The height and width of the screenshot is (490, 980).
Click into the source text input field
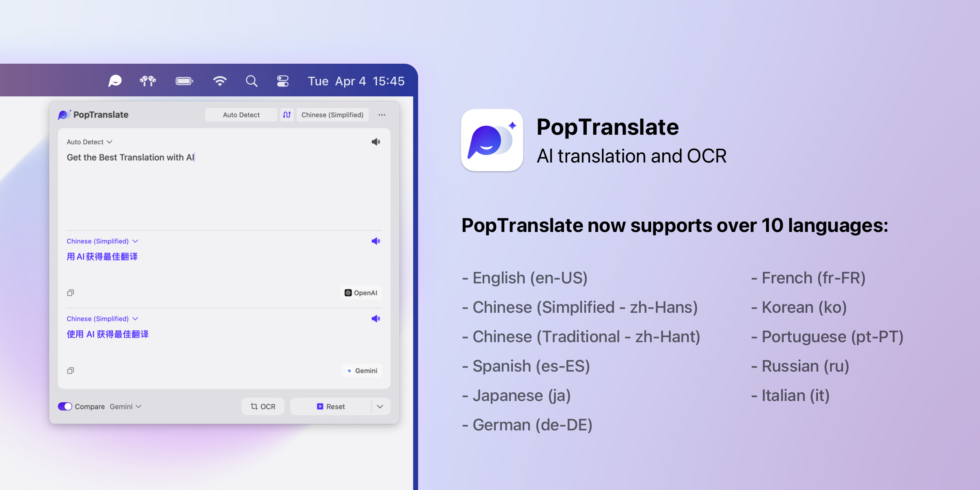224,188
